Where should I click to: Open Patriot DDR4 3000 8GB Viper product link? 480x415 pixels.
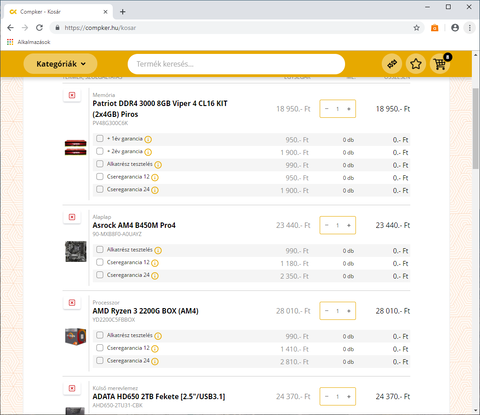click(x=160, y=109)
